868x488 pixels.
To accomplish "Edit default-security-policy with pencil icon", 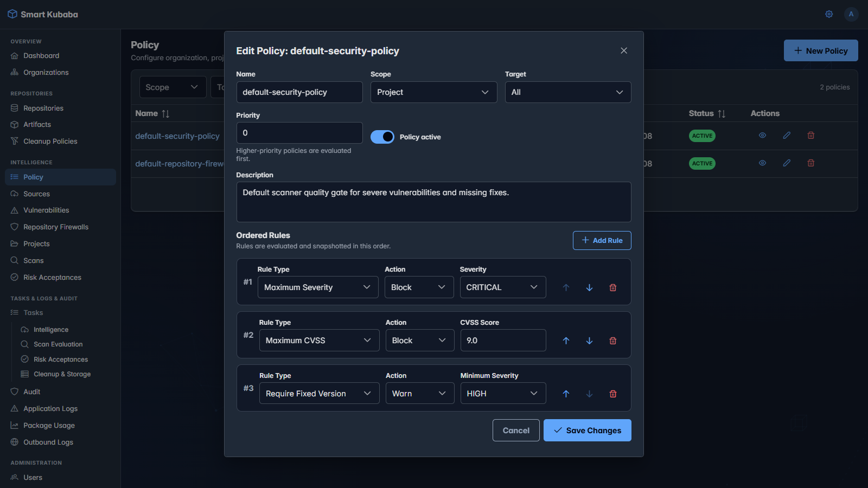I will [787, 136].
